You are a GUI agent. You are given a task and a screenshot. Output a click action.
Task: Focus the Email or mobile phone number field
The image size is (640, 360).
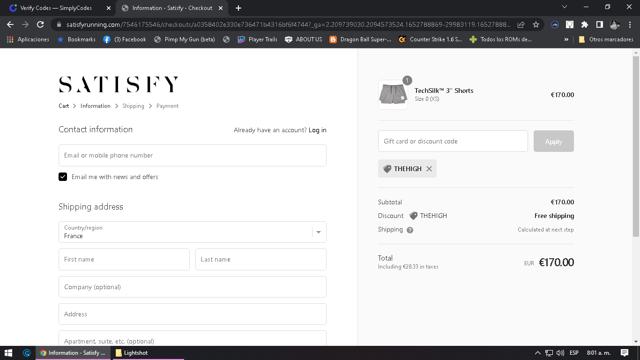tap(192, 155)
